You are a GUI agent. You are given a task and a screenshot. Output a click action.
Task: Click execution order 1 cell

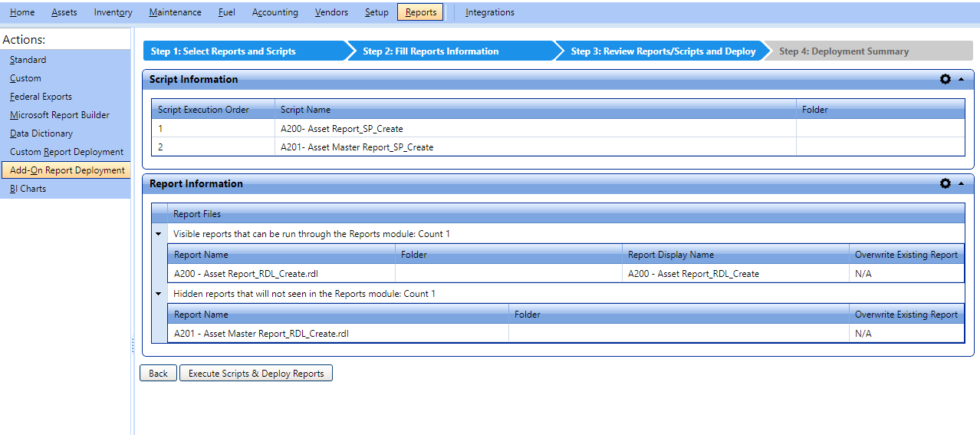click(x=213, y=128)
